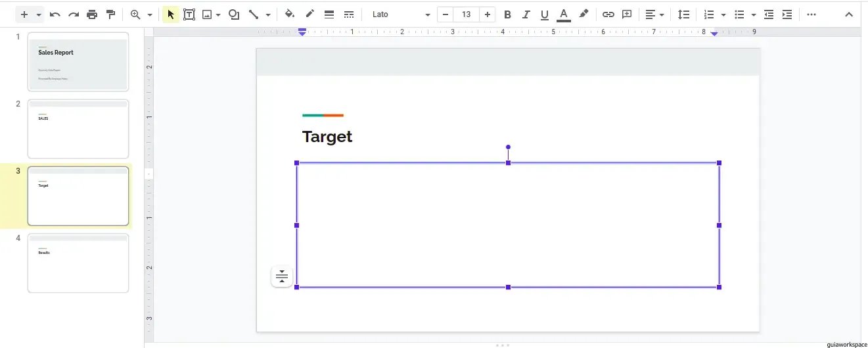Click the new slide plus button
This screenshot has height=348, width=868.
click(x=24, y=14)
